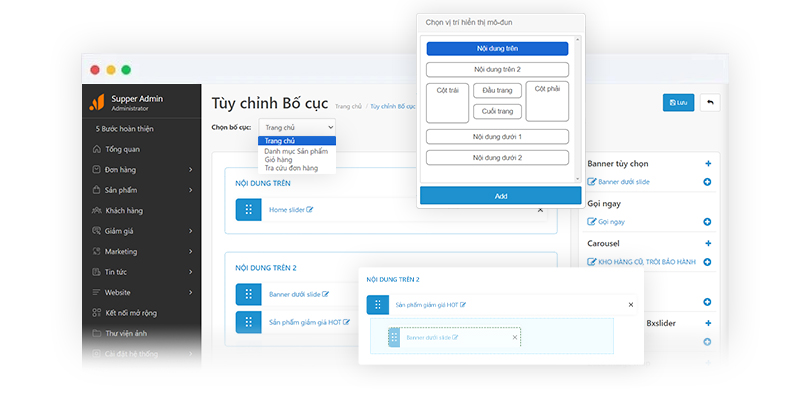This screenshot has height=402, width=811.
Task: Choose Nội dung dưới 2 position
Action: click(x=497, y=157)
